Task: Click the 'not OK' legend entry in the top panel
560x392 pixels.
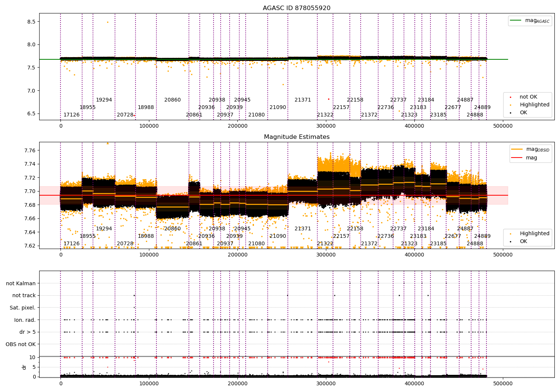Action: click(524, 97)
